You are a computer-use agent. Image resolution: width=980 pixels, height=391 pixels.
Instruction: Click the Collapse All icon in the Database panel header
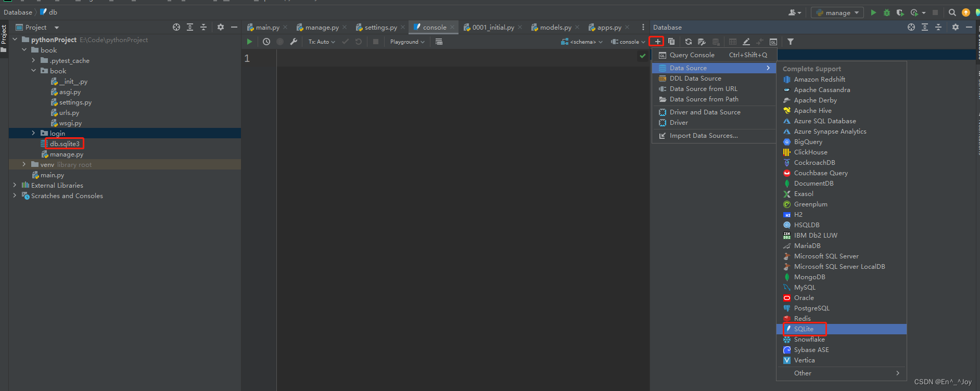pos(938,27)
